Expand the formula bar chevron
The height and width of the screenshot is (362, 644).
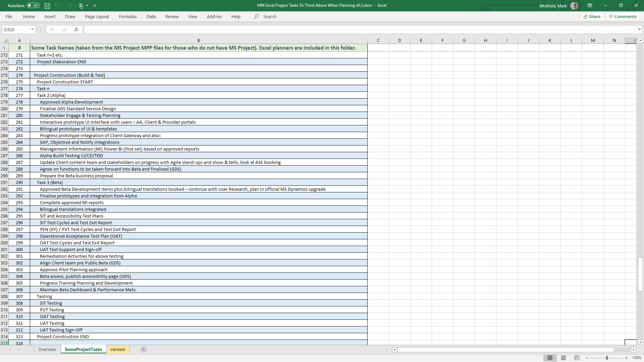point(639,29)
